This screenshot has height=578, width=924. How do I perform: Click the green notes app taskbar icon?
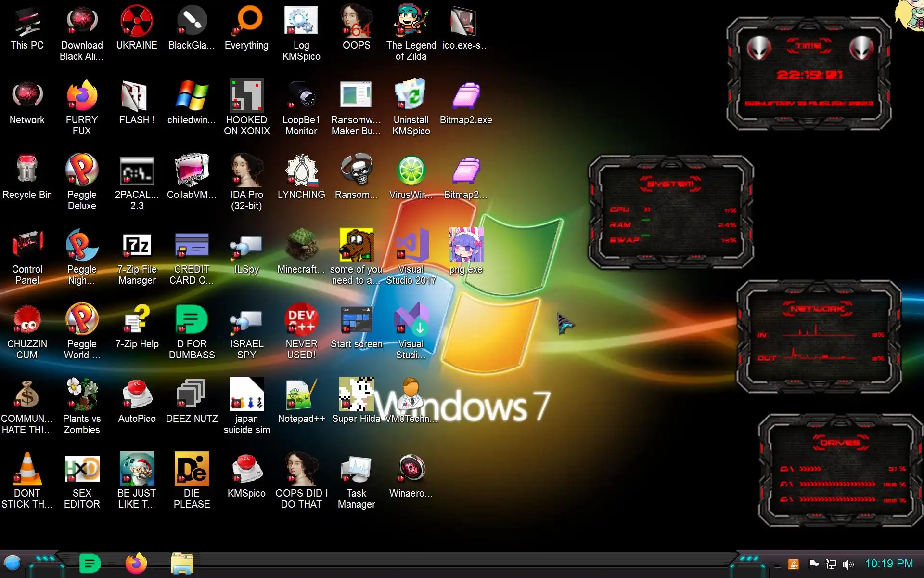[90, 563]
